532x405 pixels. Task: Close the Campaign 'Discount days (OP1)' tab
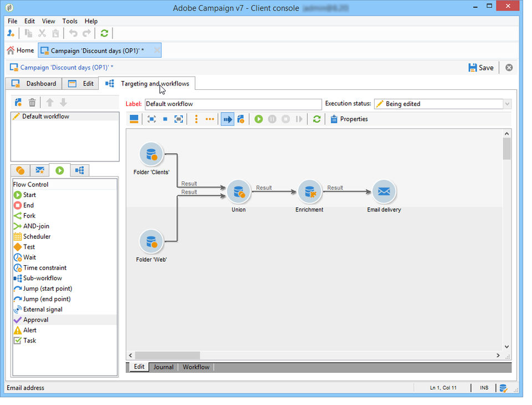pyautogui.click(x=156, y=50)
